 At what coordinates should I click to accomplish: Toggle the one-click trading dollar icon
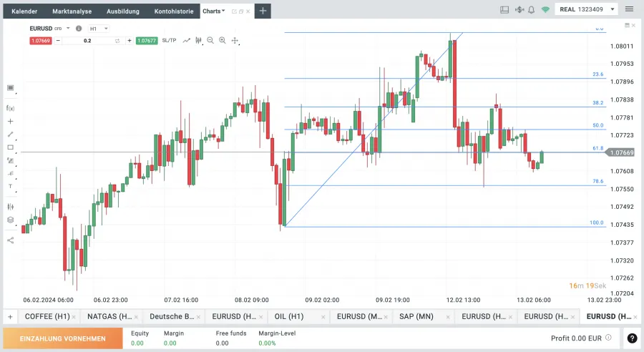coord(519,9)
